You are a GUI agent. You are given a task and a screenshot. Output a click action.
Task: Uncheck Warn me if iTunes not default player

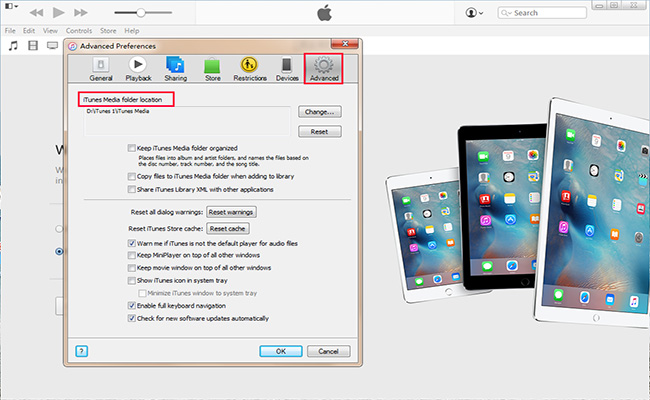point(131,243)
